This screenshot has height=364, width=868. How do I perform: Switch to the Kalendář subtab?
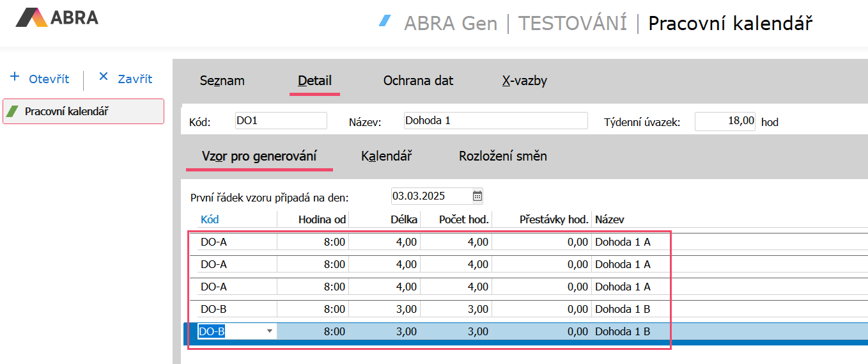(386, 156)
